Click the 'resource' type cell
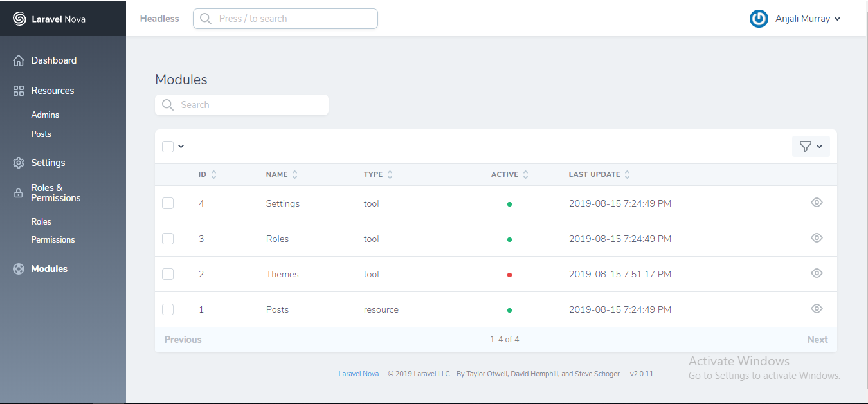Screen dimensions: 868x404 pyautogui.click(x=381, y=309)
